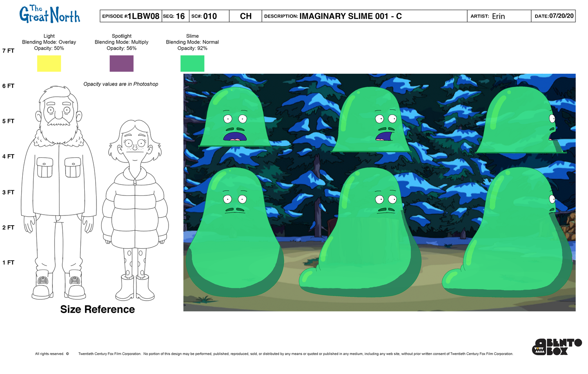588x374 pixels.
Task: Click 'Opacity values are in Photoshop' note
Action: click(x=121, y=84)
